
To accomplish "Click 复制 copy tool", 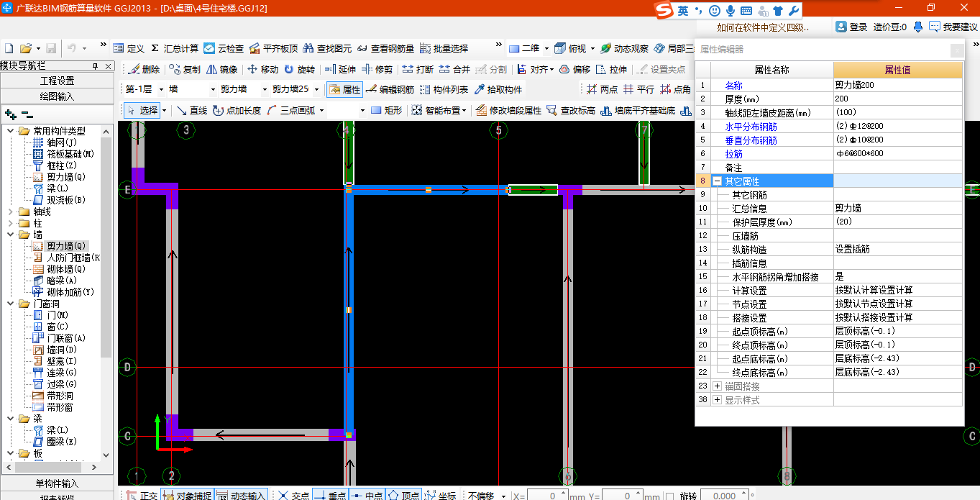I will coord(185,70).
